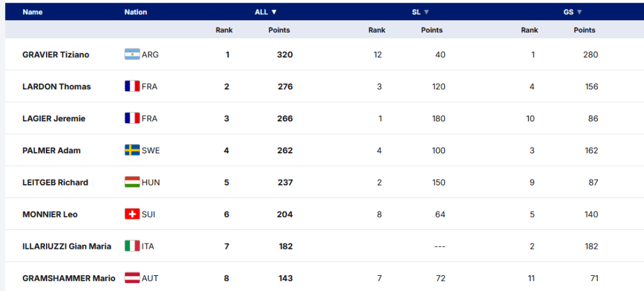Open MONNIER Leo athlete profile
The width and height of the screenshot is (644, 291).
(50, 215)
